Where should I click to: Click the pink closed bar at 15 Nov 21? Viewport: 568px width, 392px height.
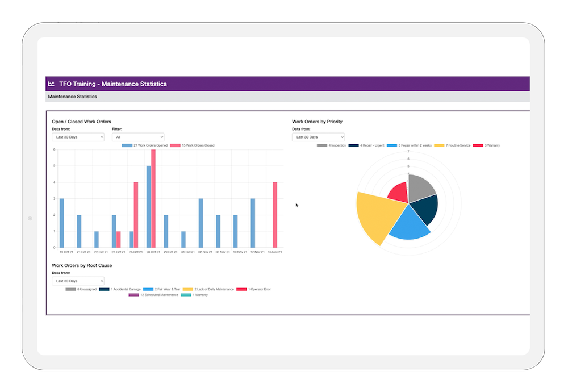(275, 215)
